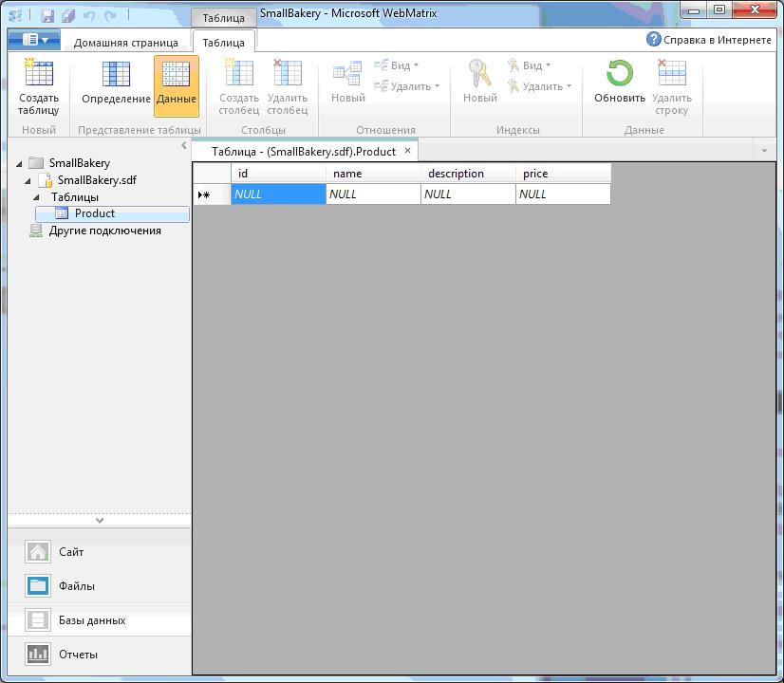
Task: Collapse the SmallBakery tree node
Action: point(20,164)
